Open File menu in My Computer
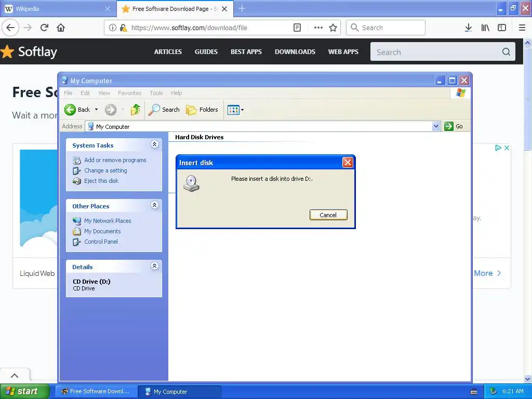This screenshot has width=532, height=399. (68, 93)
